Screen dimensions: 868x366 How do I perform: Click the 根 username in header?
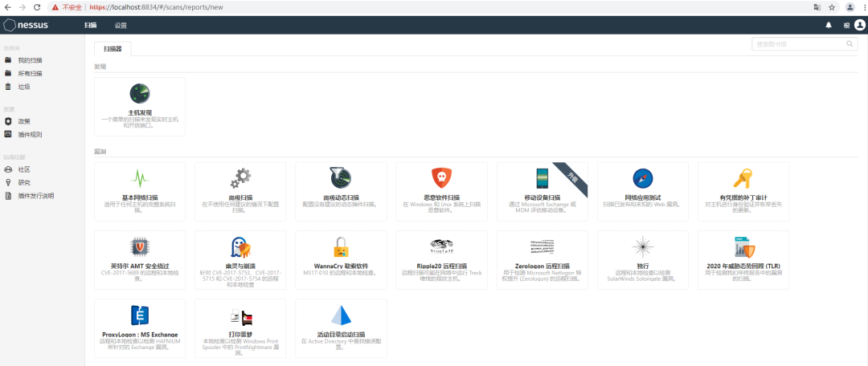point(846,26)
